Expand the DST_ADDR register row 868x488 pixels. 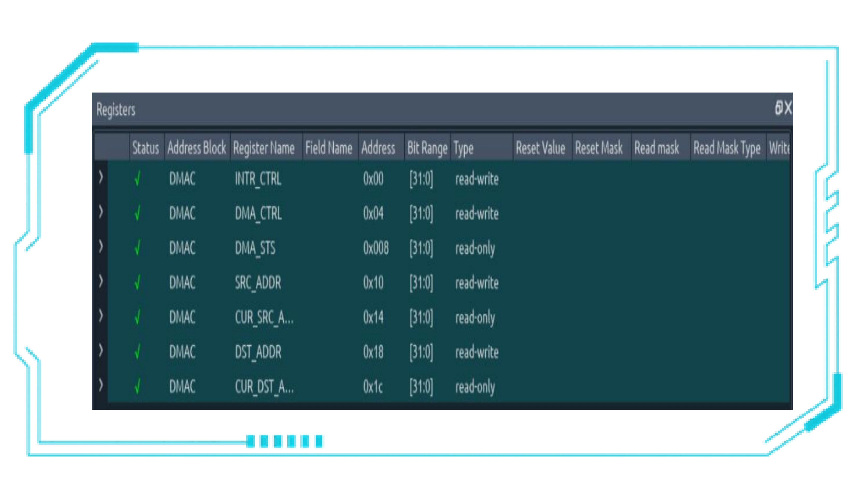[101, 351]
